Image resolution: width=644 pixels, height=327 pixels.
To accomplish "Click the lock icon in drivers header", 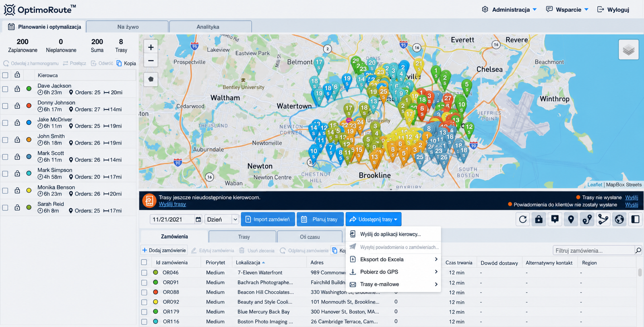I will [x=17, y=75].
